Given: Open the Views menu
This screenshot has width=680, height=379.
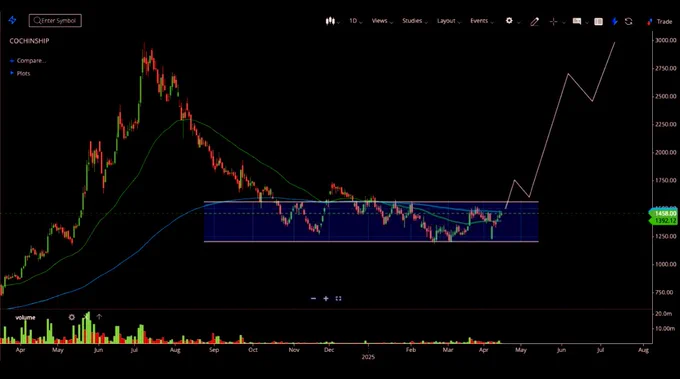Looking at the screenshot, I should click(382, 21).
